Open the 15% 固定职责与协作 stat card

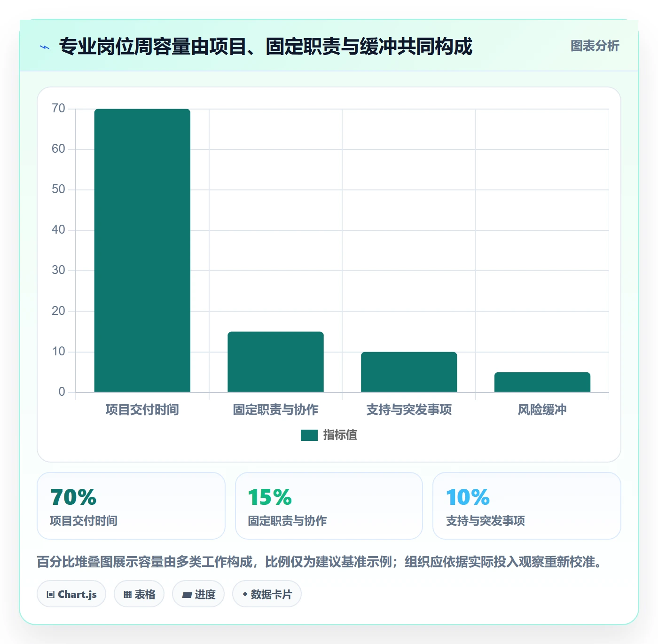pos(329,506)
